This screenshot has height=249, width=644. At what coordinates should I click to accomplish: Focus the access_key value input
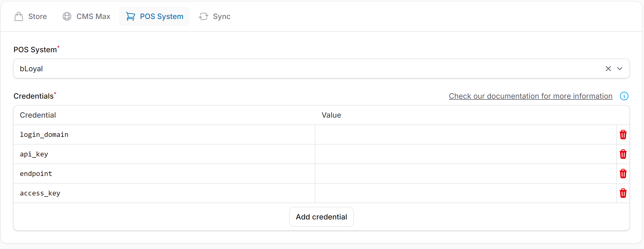(x=465, y=193)
